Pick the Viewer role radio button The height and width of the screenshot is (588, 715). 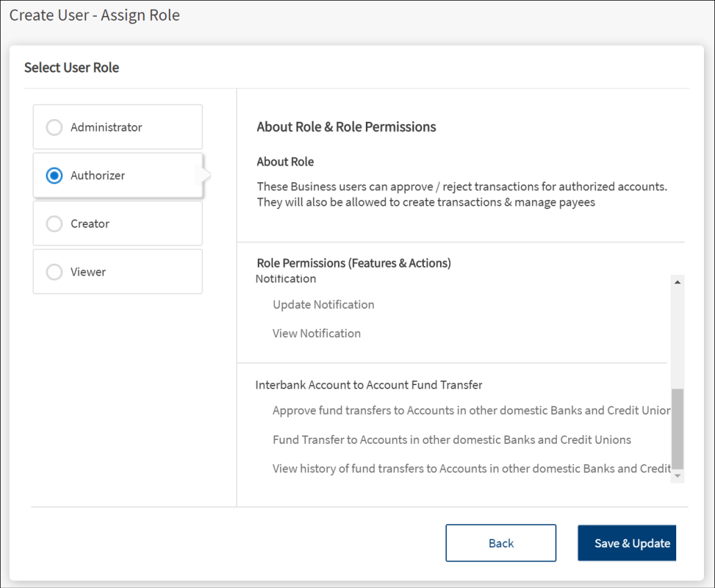pyautogui.click(x=54, y=272)
